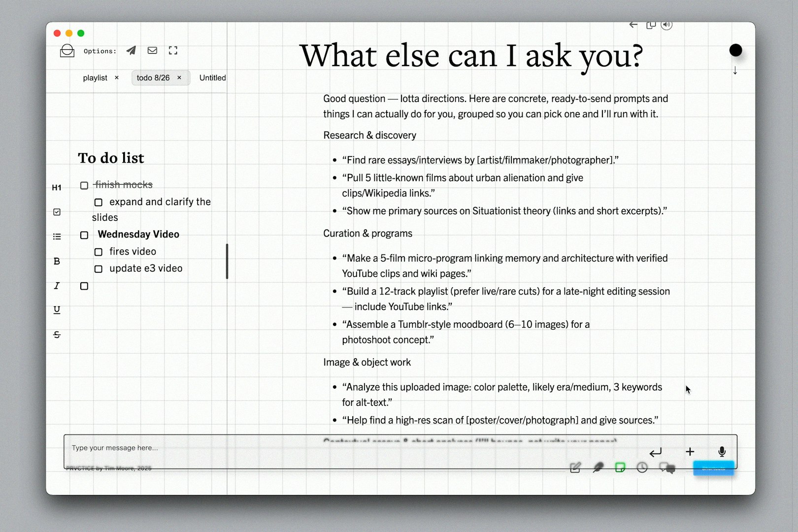
Task: Open the envelope mail option
Action: click(x=152, y=50)
